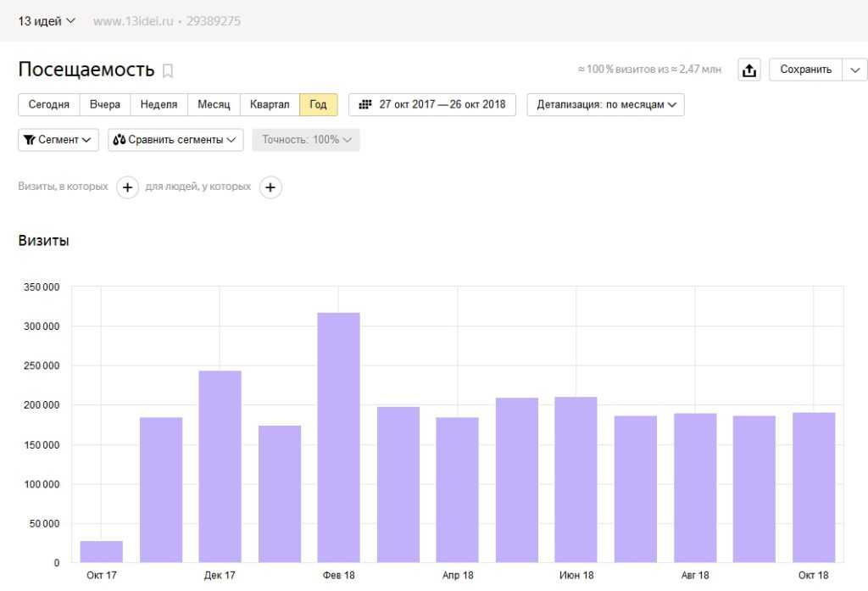Select the Сегодня period
This screenshot has width=868, height=591.
coord(48,104)
